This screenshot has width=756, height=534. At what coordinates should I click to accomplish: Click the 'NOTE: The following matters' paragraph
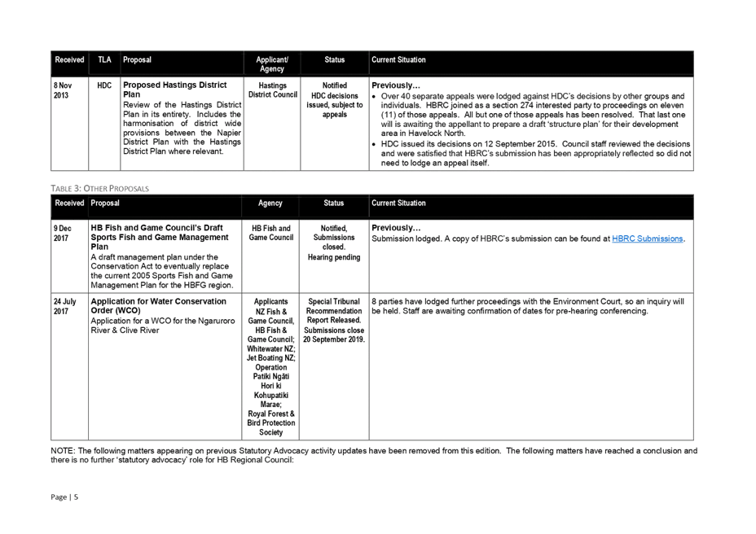coord(374,455)
